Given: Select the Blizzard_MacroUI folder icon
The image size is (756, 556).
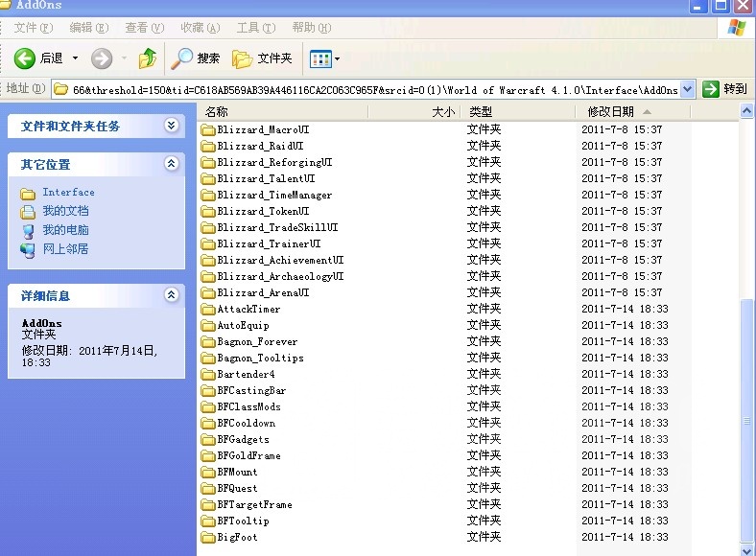Looking at the screenshot, I should pos(208,130).
